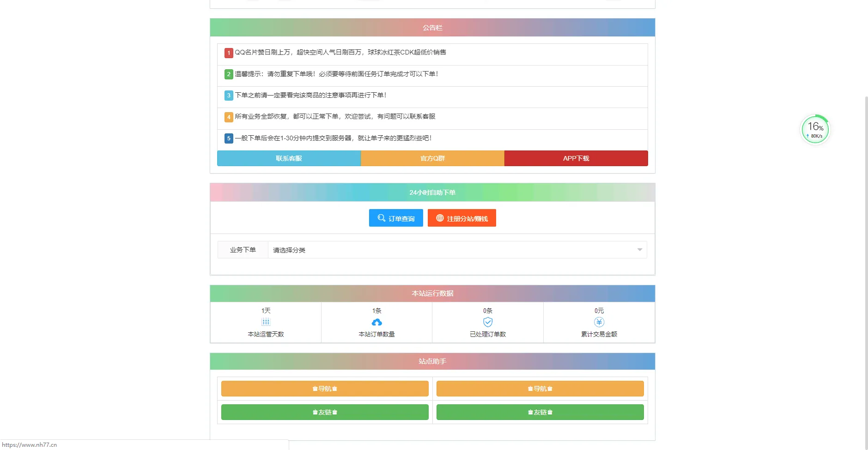The width and height of the screenshot is (868, 450).
Task: Click the gradient 站点助手 banner
Action: tap(432, 361)
